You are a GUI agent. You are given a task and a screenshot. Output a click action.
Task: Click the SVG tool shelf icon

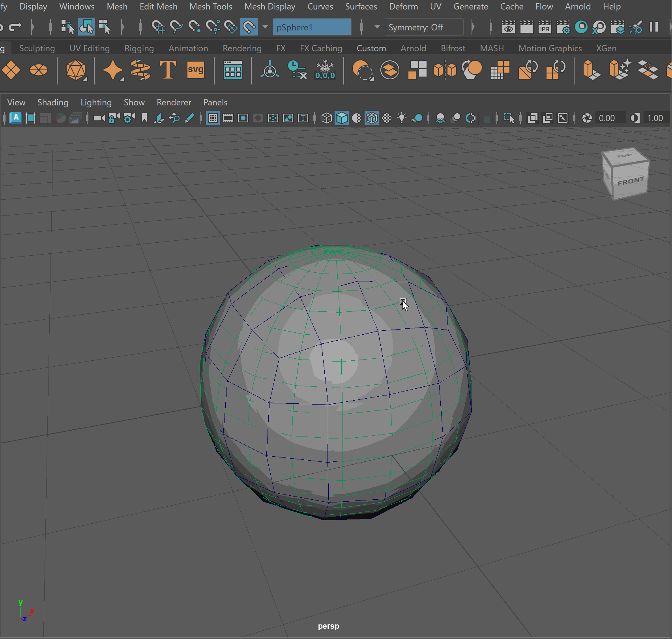[x=196, y=70]
